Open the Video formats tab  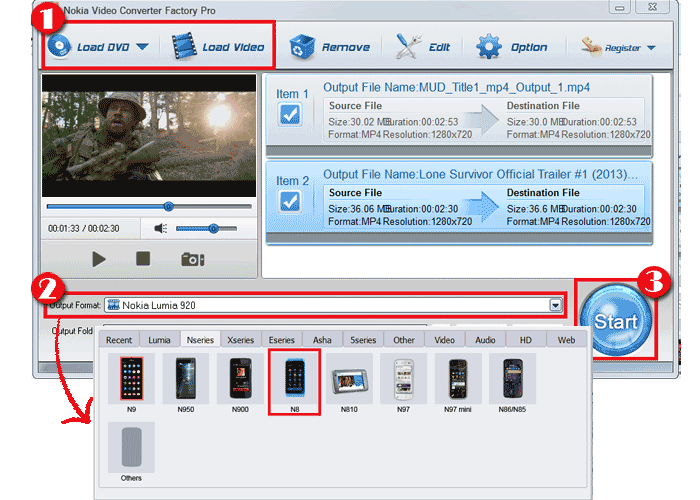pyautogui.click(x=445, y=340)
